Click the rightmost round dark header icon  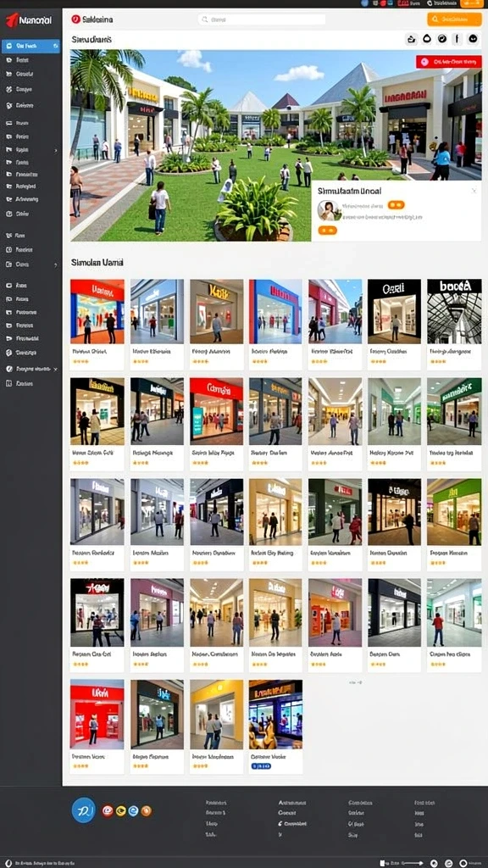(473, 39)
